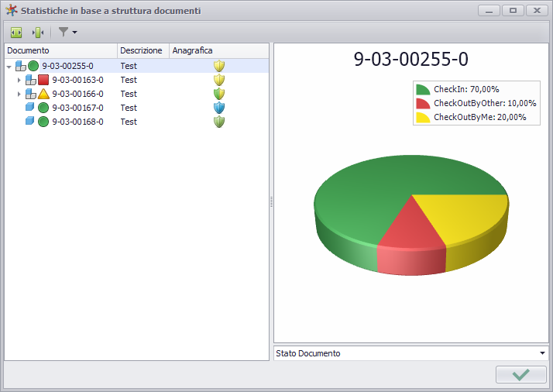Click the green circle status of 9-03-00255-0
The width and height of the screenshot is (553, 392).
[33, 66]
